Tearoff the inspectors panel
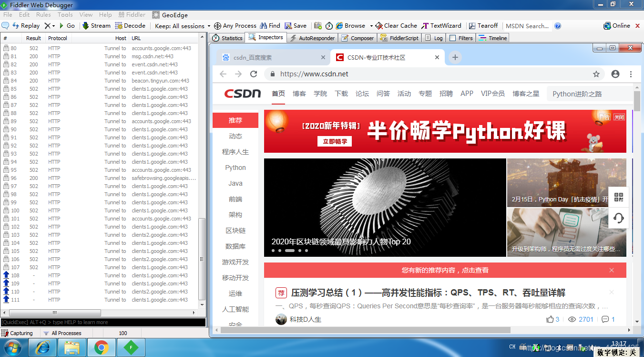This screenshot has height=357, width=644. coord(483,26)
